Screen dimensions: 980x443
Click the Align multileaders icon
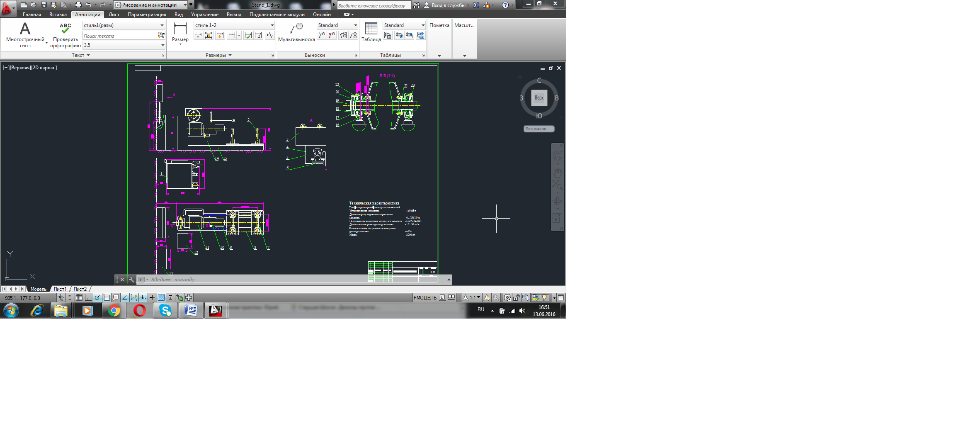tap(343, 36)
